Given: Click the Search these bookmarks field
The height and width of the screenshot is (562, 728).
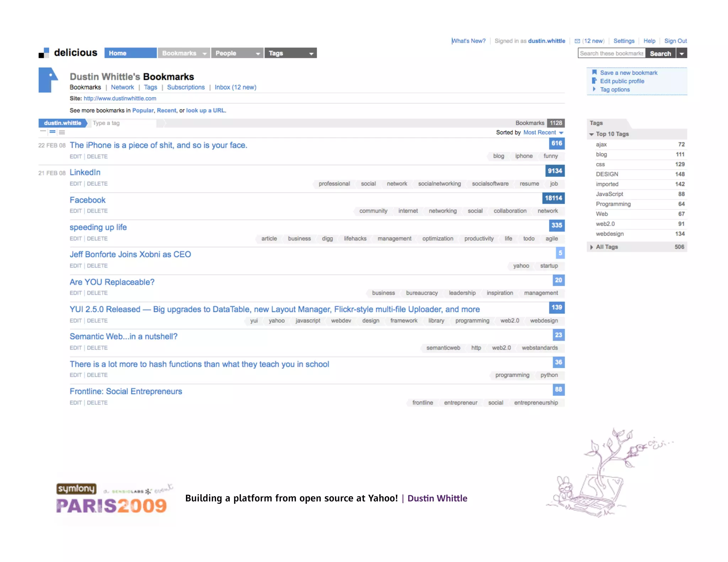Looking at the screenshot, I should 611,53.
